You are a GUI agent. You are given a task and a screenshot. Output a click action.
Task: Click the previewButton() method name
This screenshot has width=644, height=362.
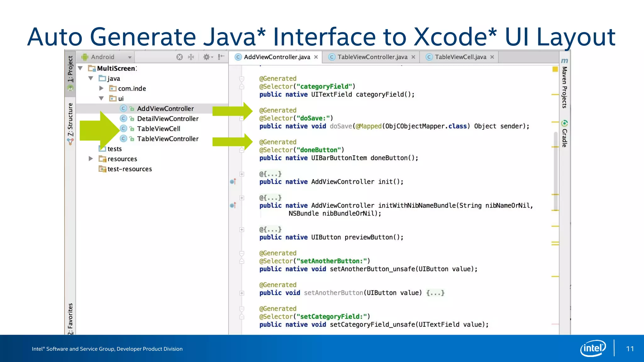coord(369,237)
